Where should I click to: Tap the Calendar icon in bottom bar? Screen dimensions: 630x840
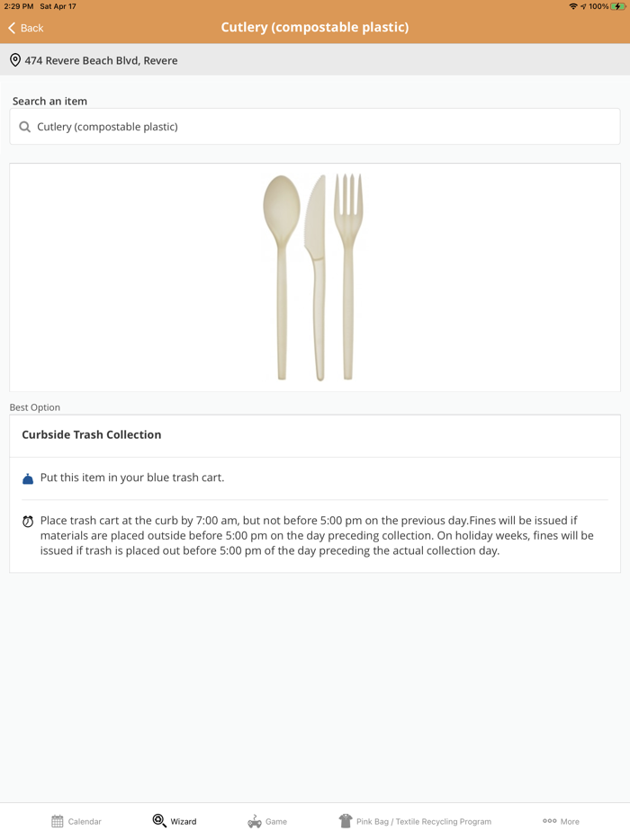tap(58, 821)
